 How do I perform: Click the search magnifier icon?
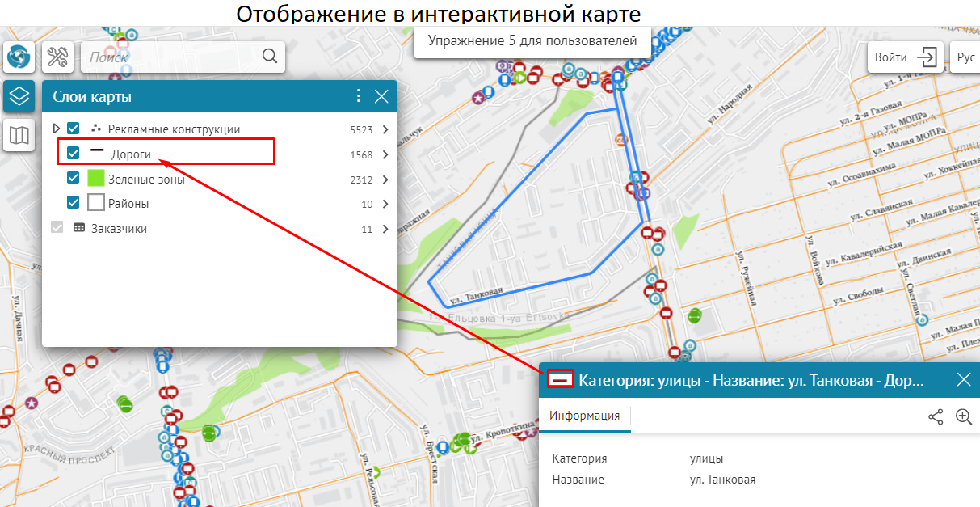[x=270, y=57]
